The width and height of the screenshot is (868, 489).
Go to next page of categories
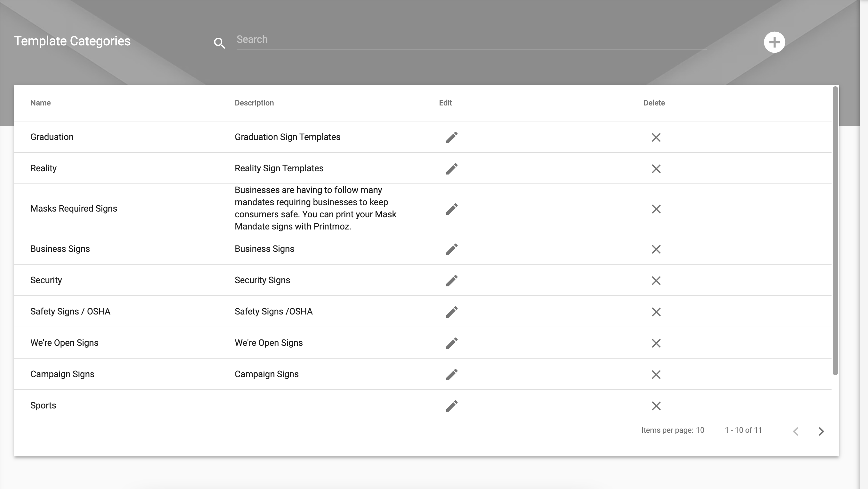pos(821,431)
